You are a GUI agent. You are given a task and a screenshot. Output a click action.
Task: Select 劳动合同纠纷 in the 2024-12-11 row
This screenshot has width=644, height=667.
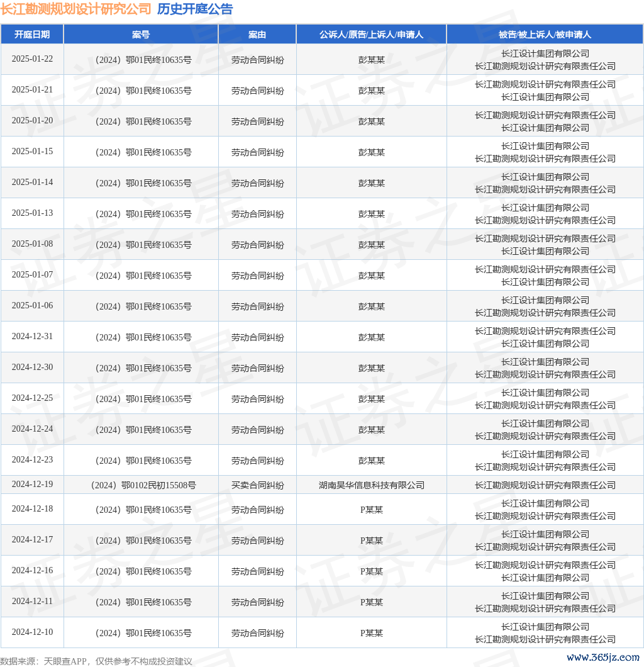(x=257, y=602)
